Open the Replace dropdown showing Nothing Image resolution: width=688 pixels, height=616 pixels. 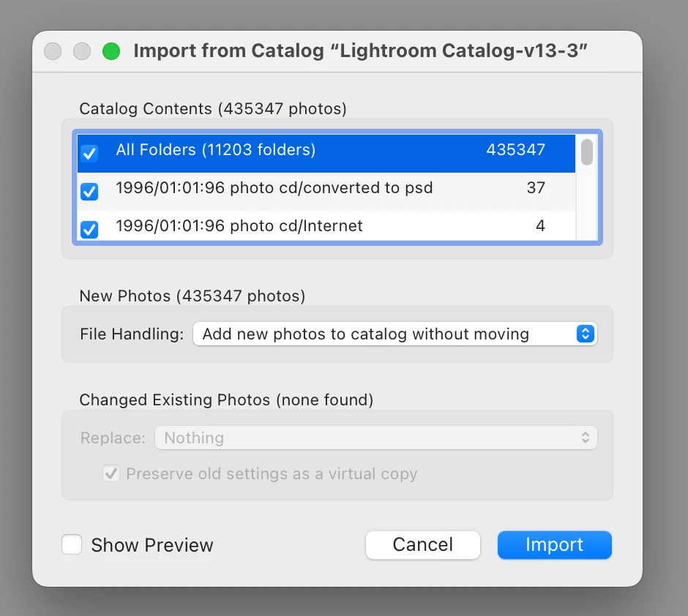(376, 437)
